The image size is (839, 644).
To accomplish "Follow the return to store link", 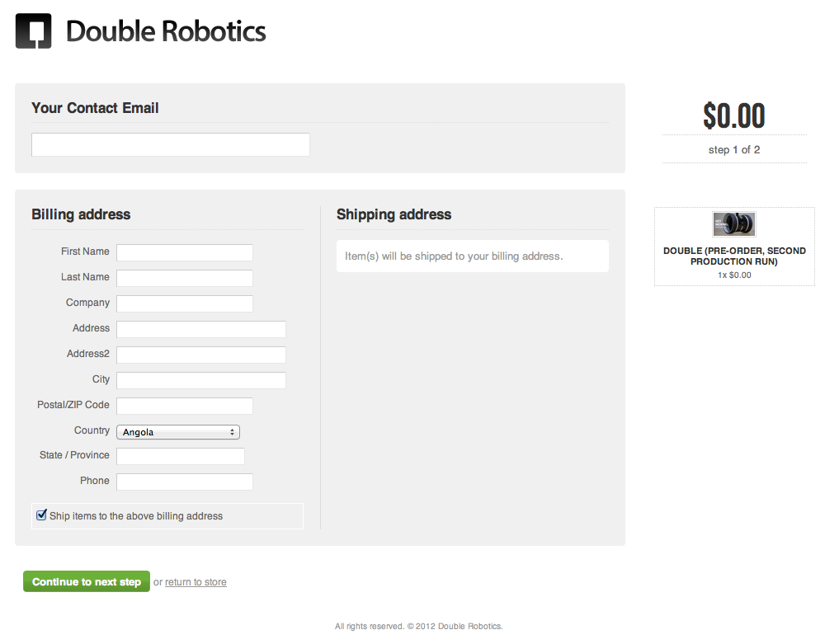I will click(196, 582).
